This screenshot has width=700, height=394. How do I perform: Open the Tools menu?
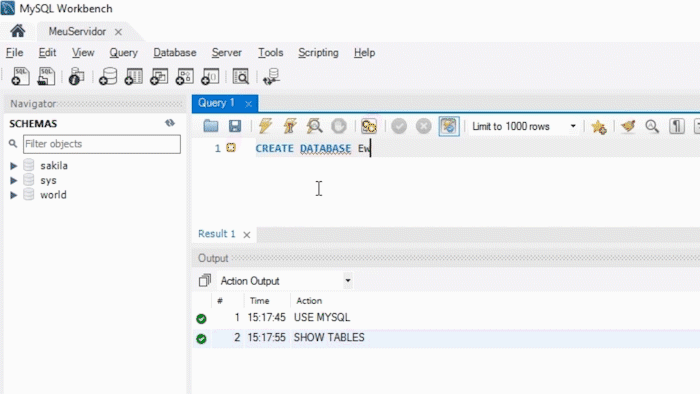(271, 53)
